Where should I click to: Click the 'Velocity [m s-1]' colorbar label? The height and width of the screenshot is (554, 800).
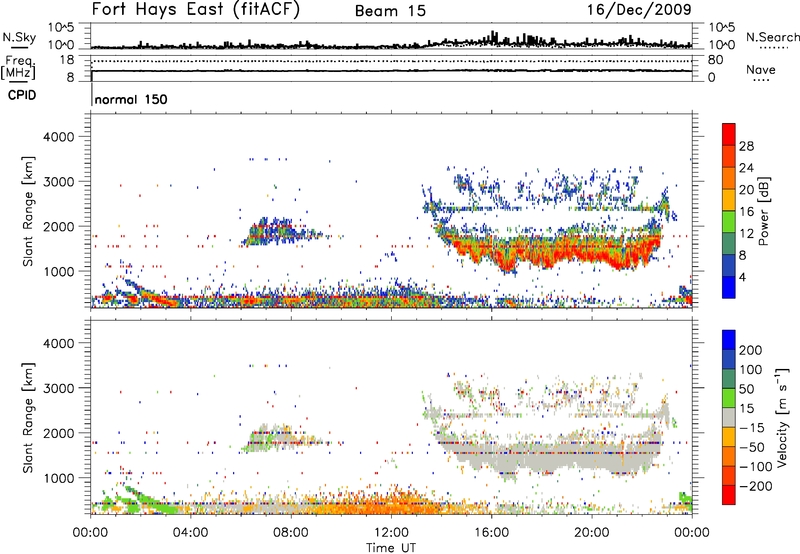point(782,417)
